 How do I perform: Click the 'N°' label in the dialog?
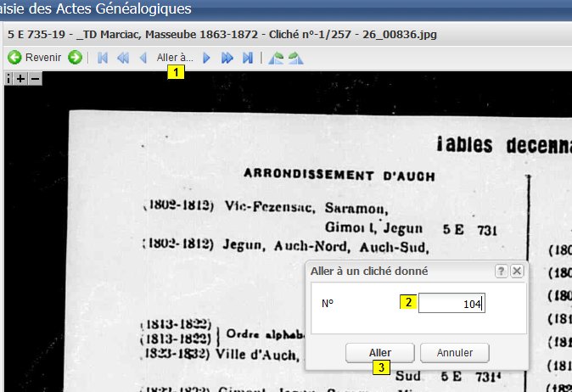pyautogui.click(x=328, y=304)
